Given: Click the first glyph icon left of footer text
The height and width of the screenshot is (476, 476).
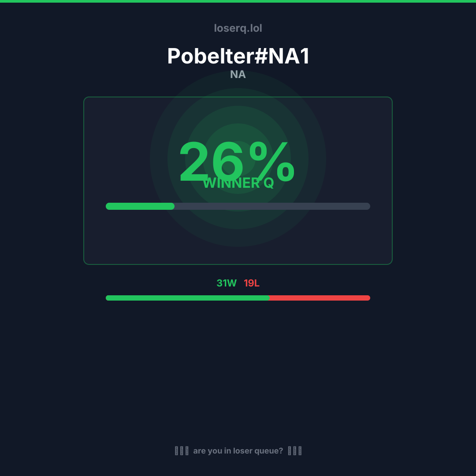Looking at the screenshot, I should coord(177,451).
